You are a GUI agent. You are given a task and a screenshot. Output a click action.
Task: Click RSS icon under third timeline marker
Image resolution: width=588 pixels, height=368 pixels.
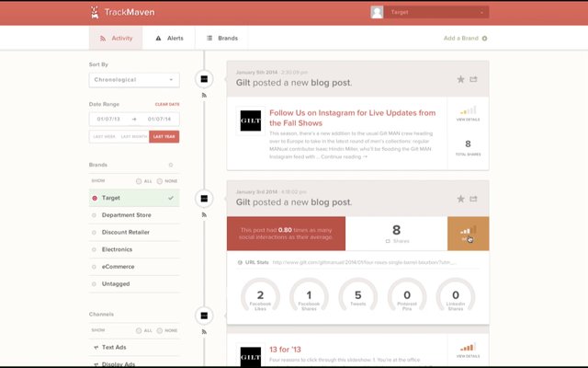pyautogui.click(x=204, y=331)
